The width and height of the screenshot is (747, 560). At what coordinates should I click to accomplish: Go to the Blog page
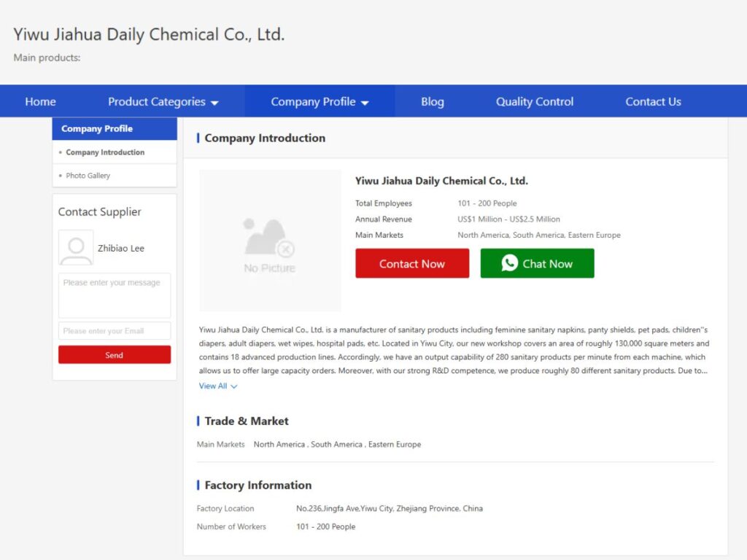tap(432, 101)
